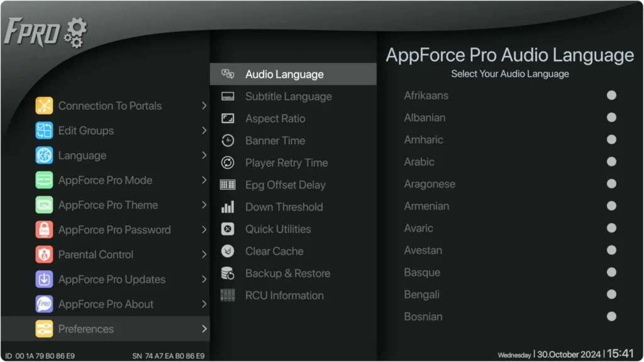The height and width of the screenshot is (362, 644).
Task: Open the Player Retry Time setting
Action: 286,163
